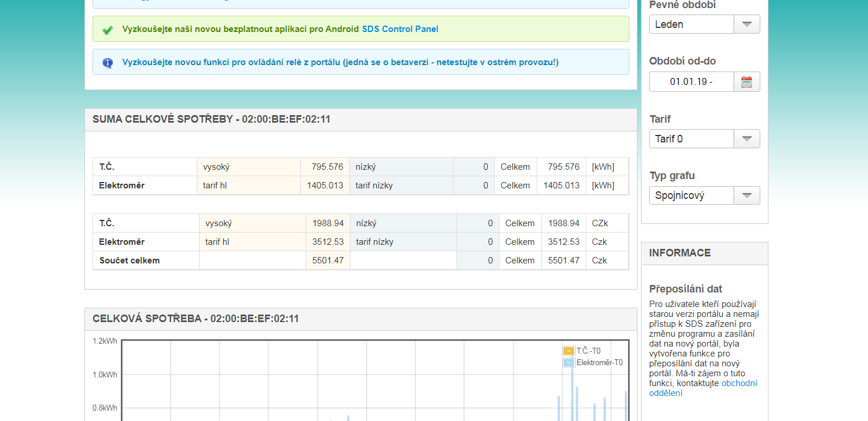Click the SUMA CELKOVÉ SPOTŘEBY panel header
868x421 pixels.
click(x=361, y=120)
